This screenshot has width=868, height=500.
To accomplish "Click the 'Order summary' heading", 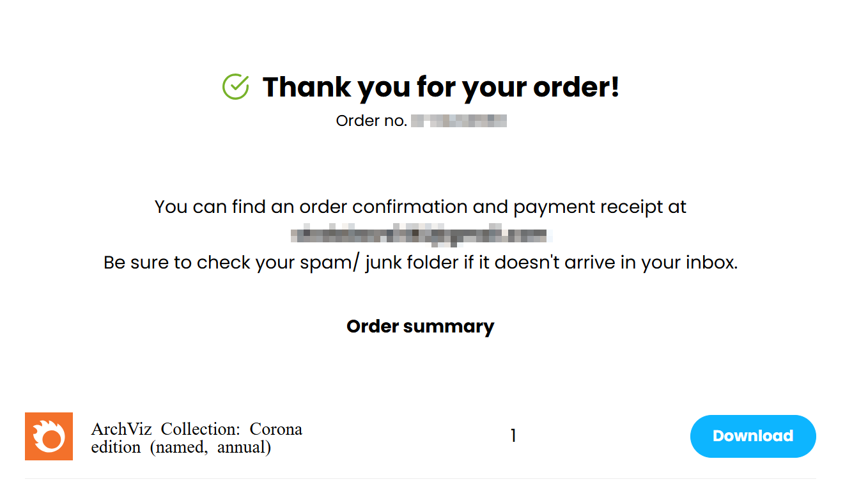I will click(421, 327).
